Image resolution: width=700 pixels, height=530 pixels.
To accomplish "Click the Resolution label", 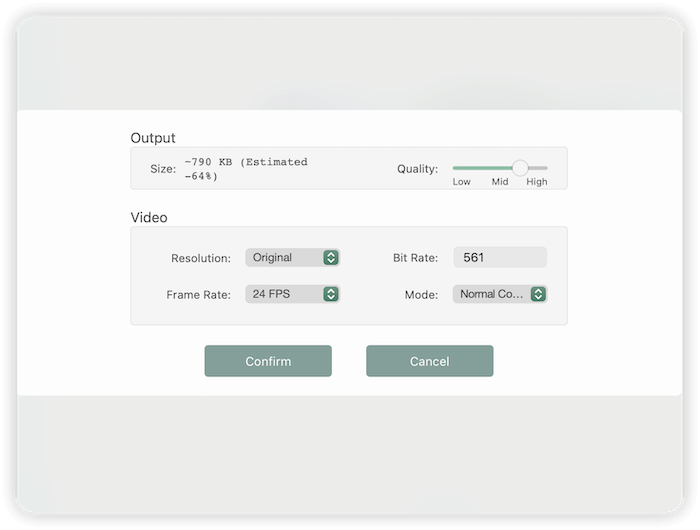I will (201, 258).
